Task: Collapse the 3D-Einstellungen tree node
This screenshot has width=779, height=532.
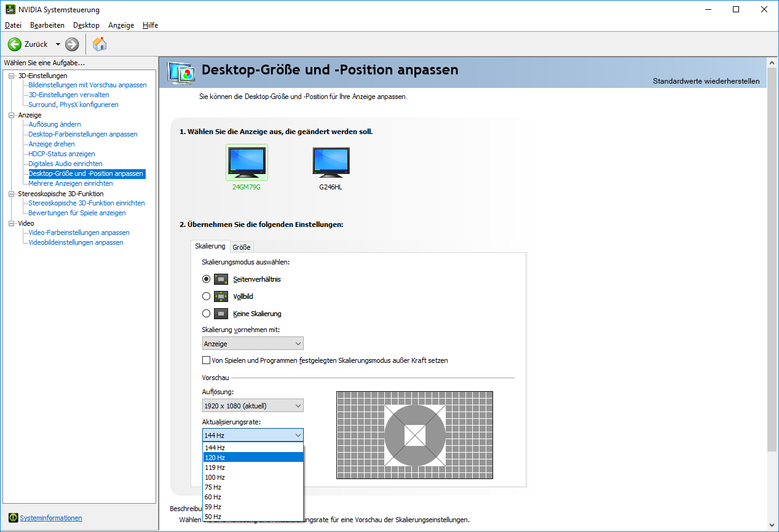Action: tap(11, 76)
